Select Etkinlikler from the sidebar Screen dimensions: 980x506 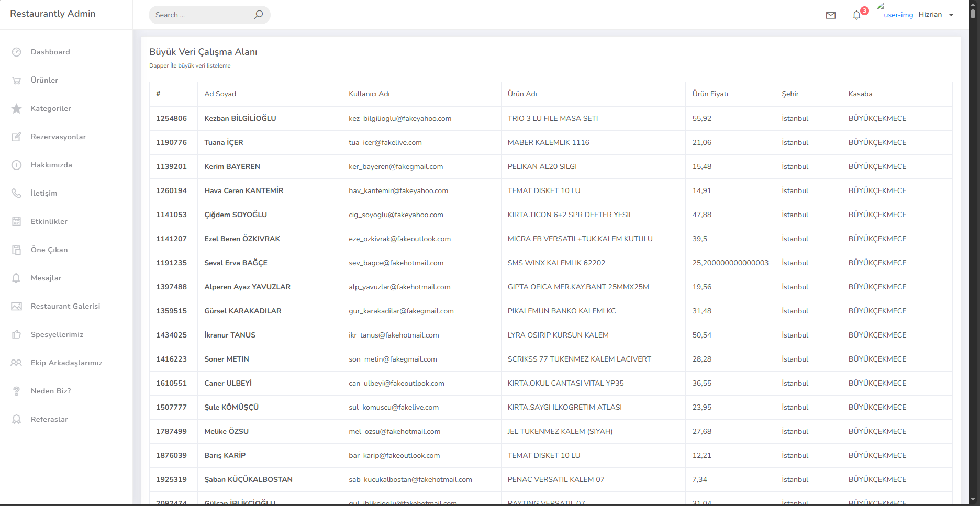[49, 221]
